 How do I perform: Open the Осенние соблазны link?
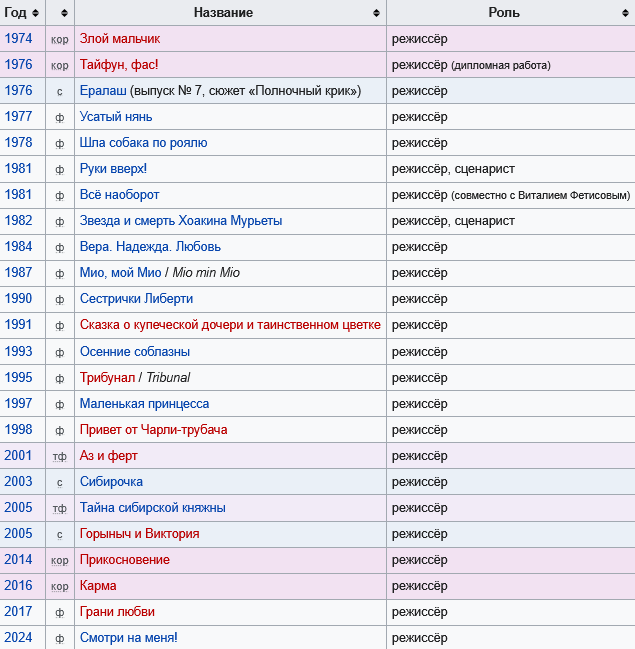(x=135, y=352)
